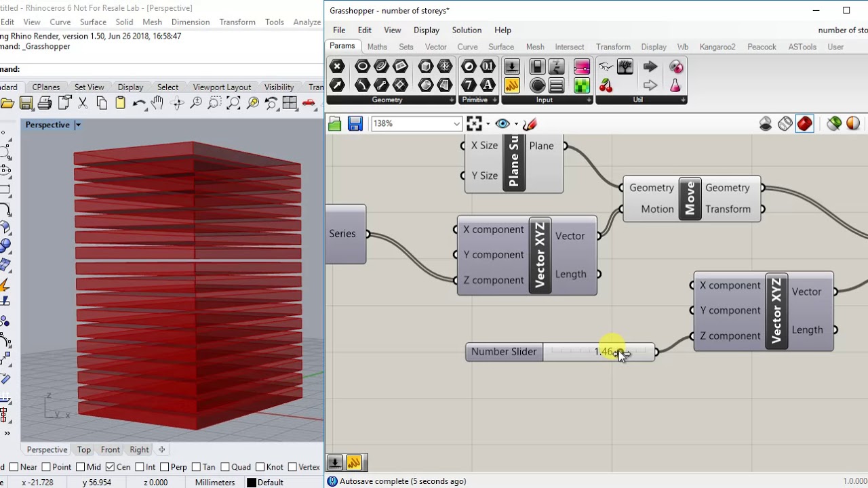Switch to the Vector component tab

tap(435, 47)
